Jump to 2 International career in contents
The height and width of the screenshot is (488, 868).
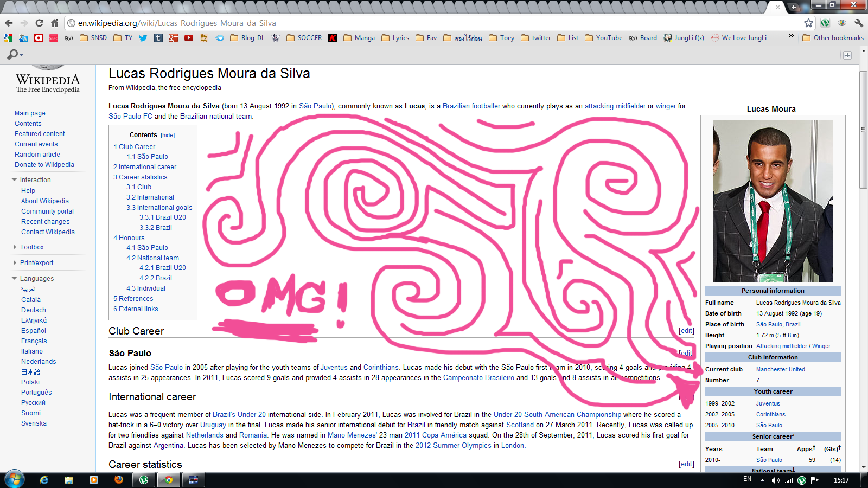tap(145, 167)
